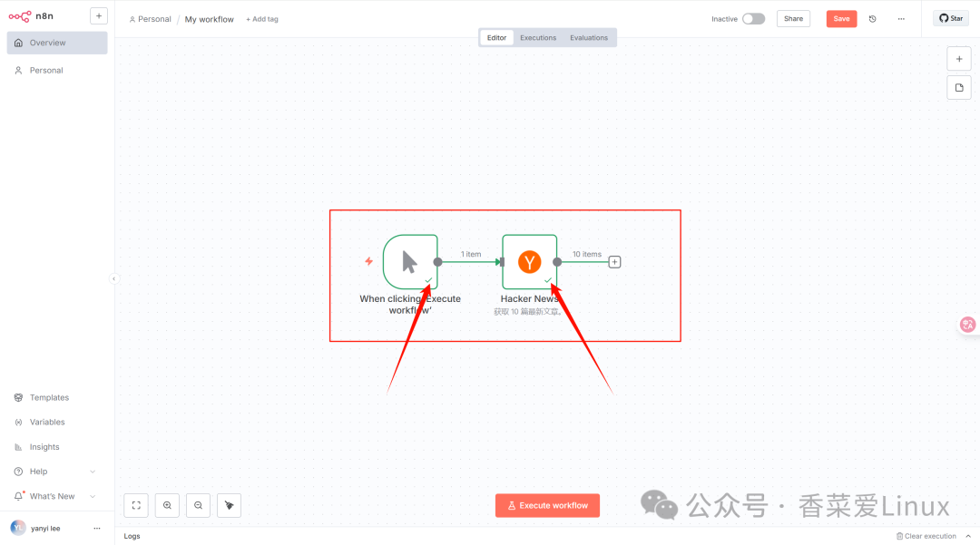Click the add node plus button
The width and height of the screenshot is (980, 545).
pos(959,59)
